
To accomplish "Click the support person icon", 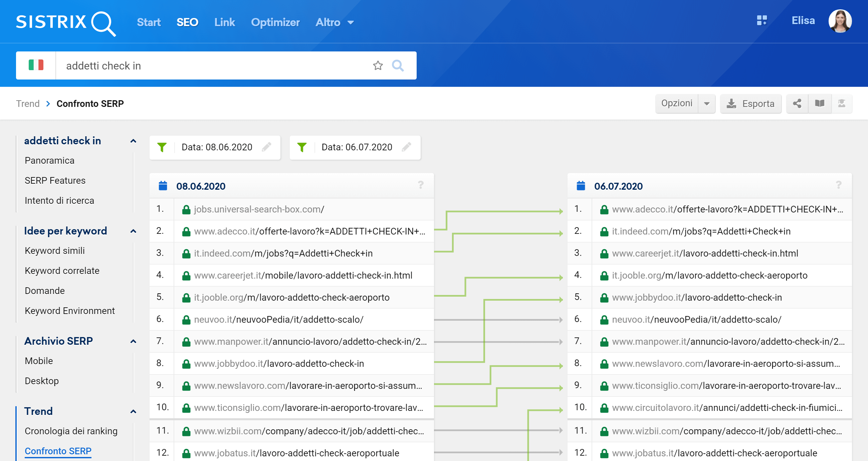I will point(841,104).
